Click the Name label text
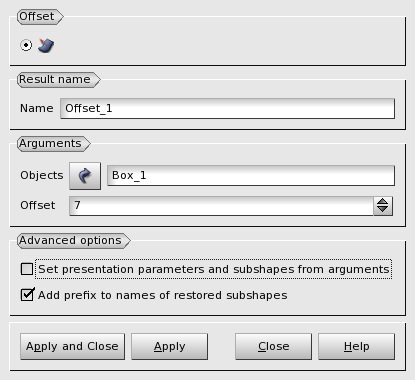The height and width of the screenshot is (380, 415). click(37, 108)
